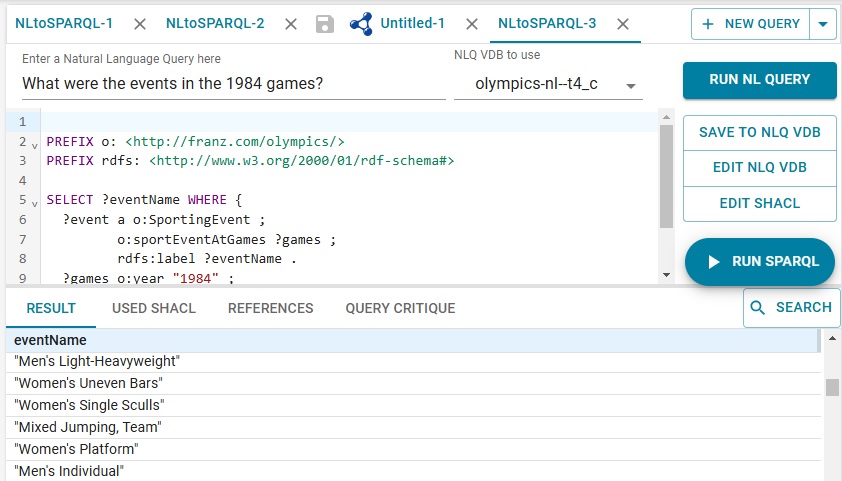Open the Query Critique tab
This screenshot has height=481, width=842.
point(400,308)
